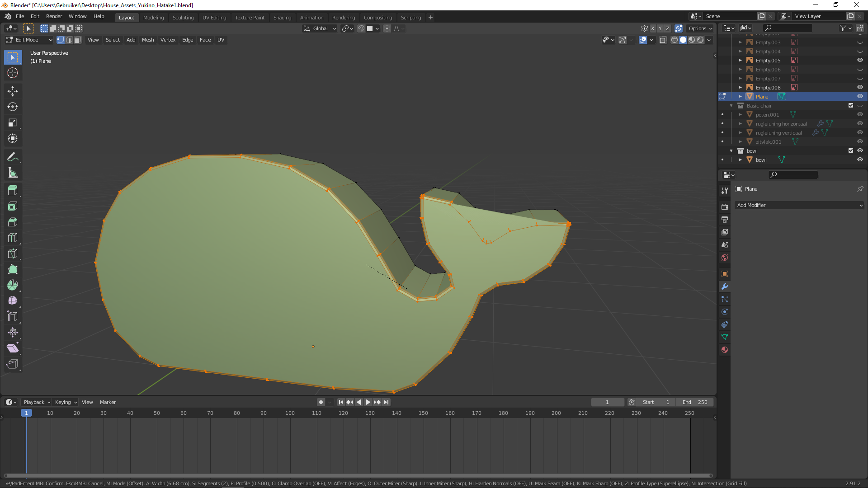Choose the Loop Cut tool

[13, 238]
